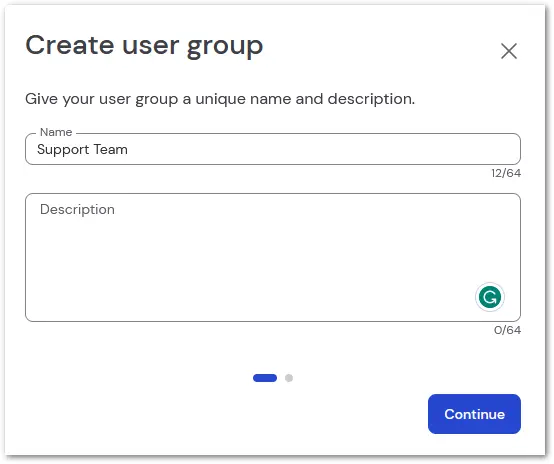Click the 'Create user group' heading
The height and width of the screenshot is (464, 554).
[144, 46]
